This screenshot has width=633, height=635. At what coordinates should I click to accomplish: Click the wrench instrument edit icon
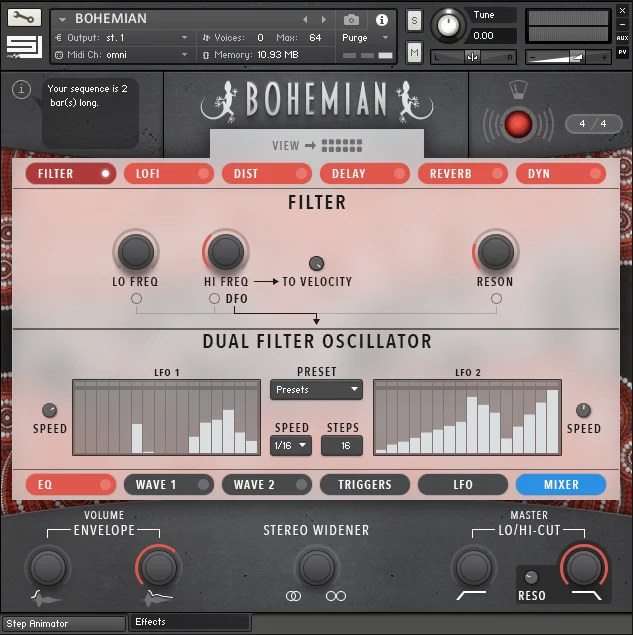tap(24, 17)
